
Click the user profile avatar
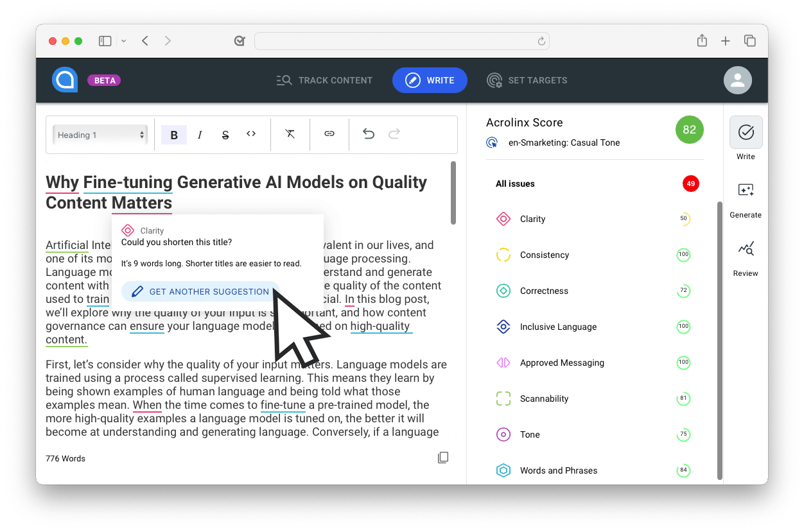click(x=737, y=80)
